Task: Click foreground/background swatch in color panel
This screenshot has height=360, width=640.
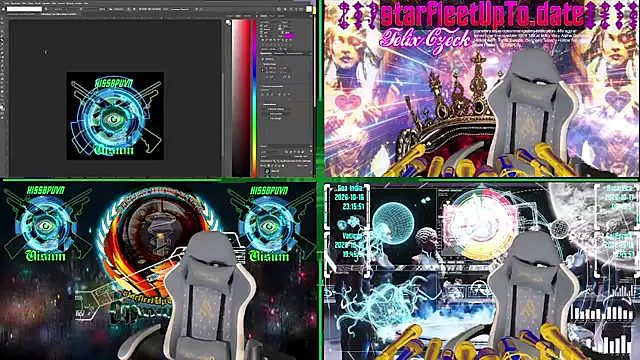Action: [x=228, y=22]
